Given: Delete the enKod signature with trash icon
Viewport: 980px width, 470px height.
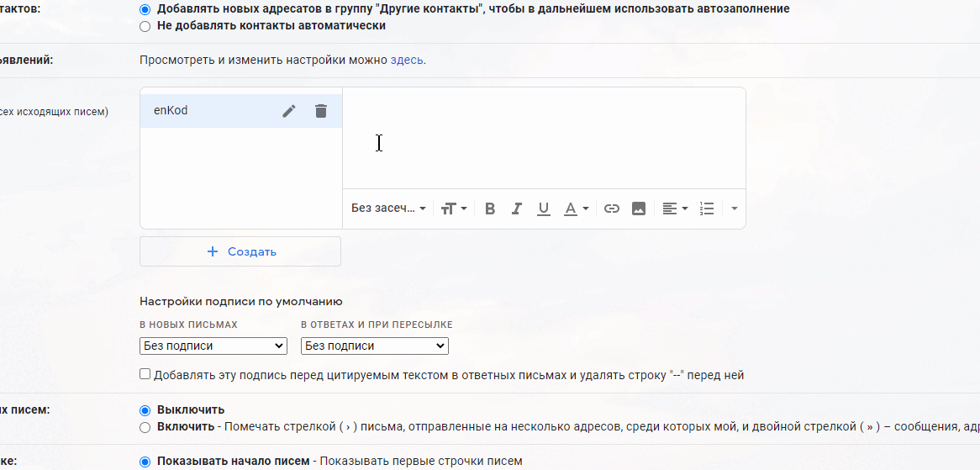Looking at the screenshot, I should (x=320, y=111).
